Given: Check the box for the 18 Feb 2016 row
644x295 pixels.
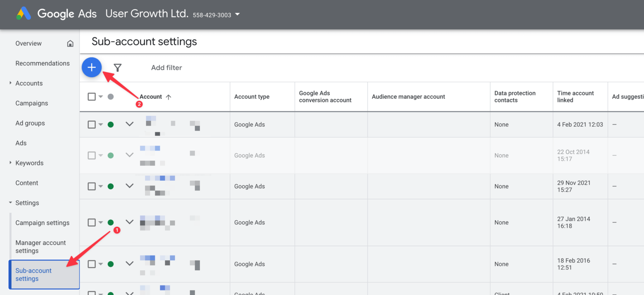Looking at the screenshot, I should [92, 264].
